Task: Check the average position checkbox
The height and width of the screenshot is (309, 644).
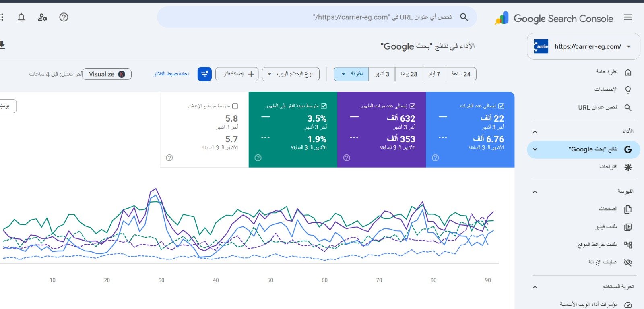Action: [235, 106]
